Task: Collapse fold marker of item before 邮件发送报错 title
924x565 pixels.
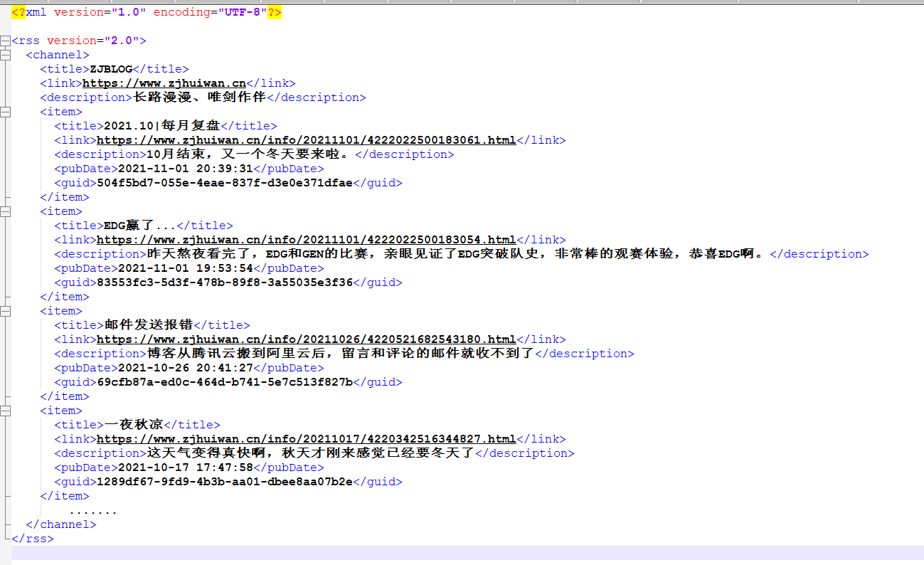Action: pyautogui.click(x=5, y=311)
